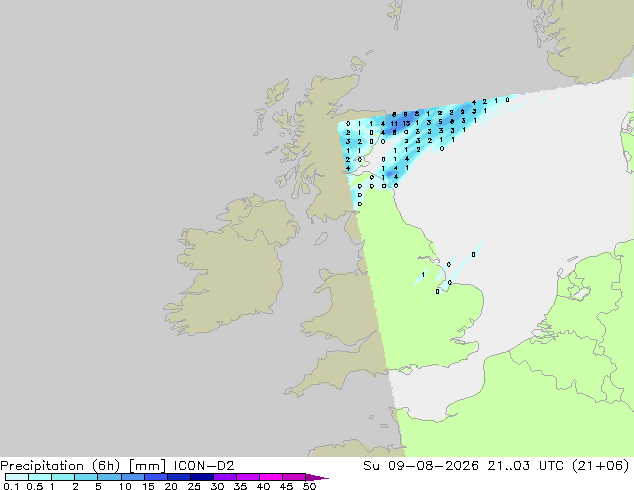Click the 25–30 mm legend color swatch
This screenshot has width=634, height=490.
201,477
